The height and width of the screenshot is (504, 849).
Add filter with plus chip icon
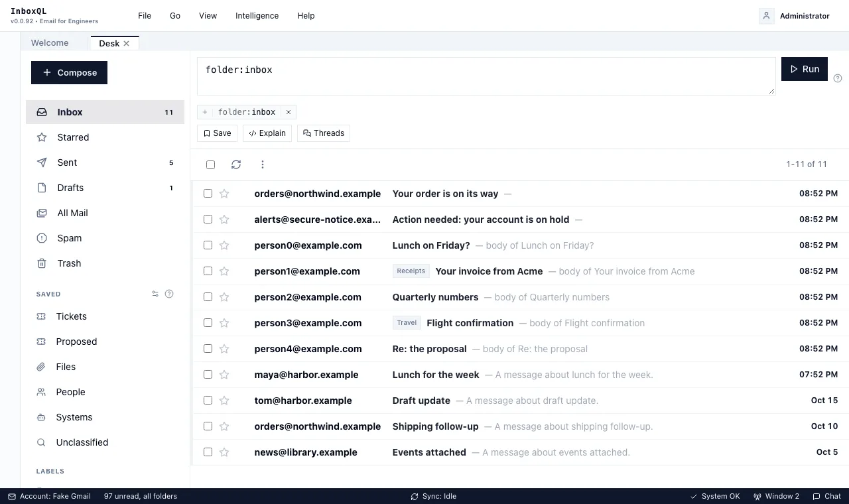click(205, 112)
